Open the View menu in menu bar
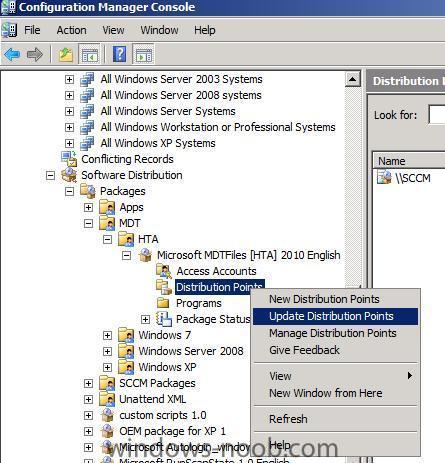Image resolution: width=445 pixels, height=463 pixels. pyautogui.click(x=113, y=30)
